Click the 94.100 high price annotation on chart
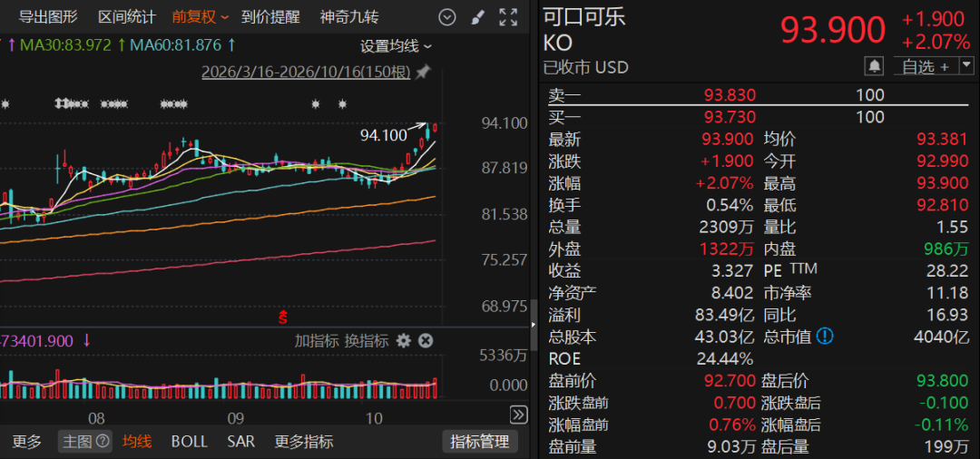 tap(384, 134)
